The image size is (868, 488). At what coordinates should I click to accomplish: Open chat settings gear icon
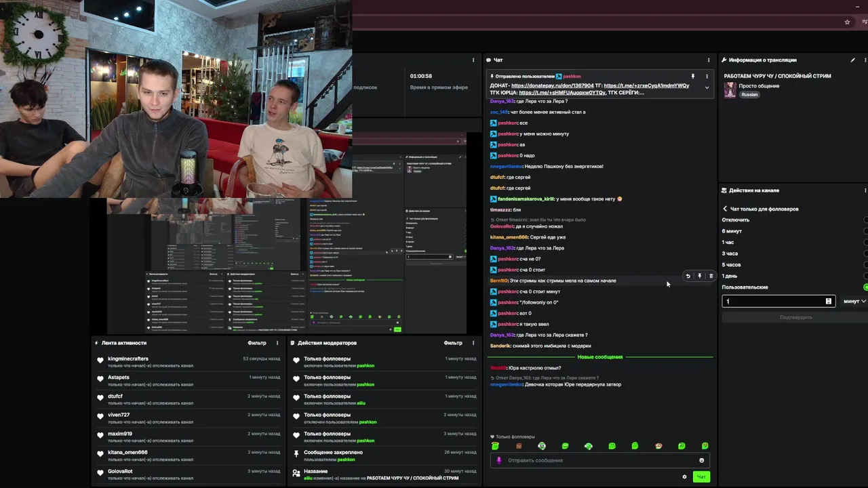(x=684, y=476)
